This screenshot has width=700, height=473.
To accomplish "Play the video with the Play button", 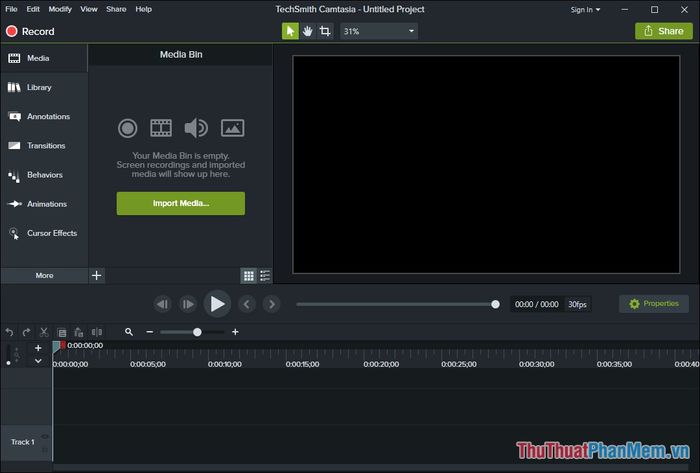I will [x=217, y=304].
